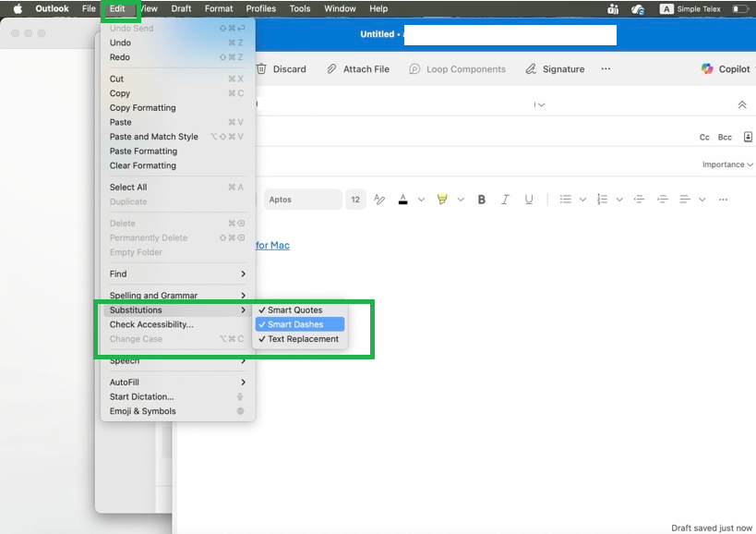
Task: Click the text alignment icon
Action: [685, 200]
